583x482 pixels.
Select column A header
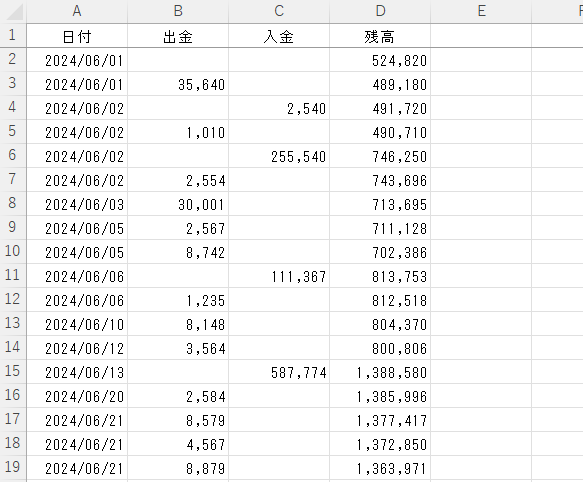pyautogui.click(x=77, y=11)
